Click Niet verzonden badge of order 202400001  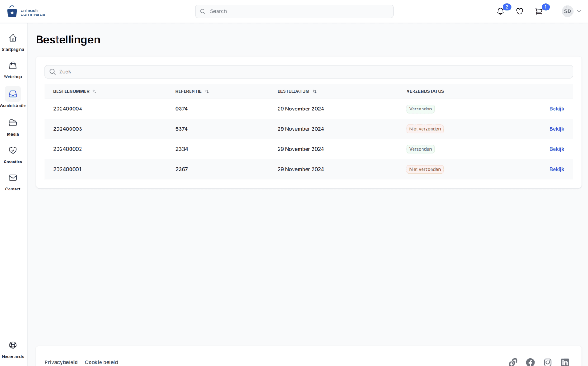coord(425,169)
